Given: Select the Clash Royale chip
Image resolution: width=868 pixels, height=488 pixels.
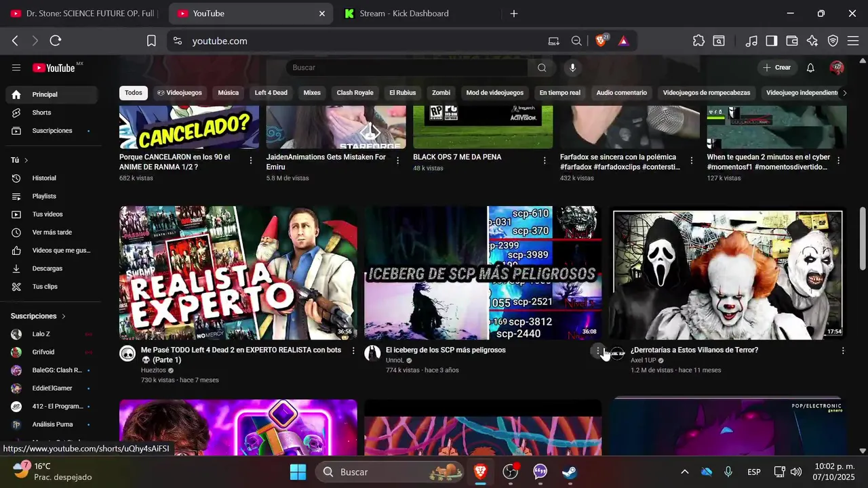Looking at the screenshot, I should [355, 93].
